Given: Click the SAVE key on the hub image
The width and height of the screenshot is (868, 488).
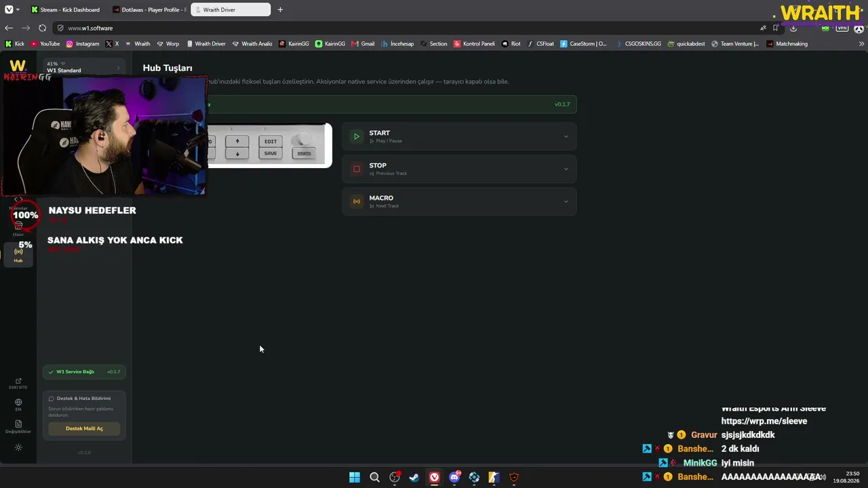Looking at the screenshot, I should click(x=271, y=153).
